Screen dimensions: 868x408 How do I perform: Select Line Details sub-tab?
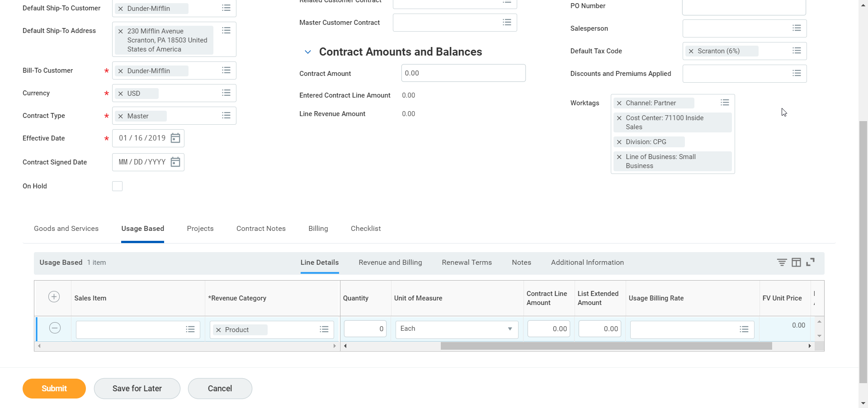click(x=320, y=263)
